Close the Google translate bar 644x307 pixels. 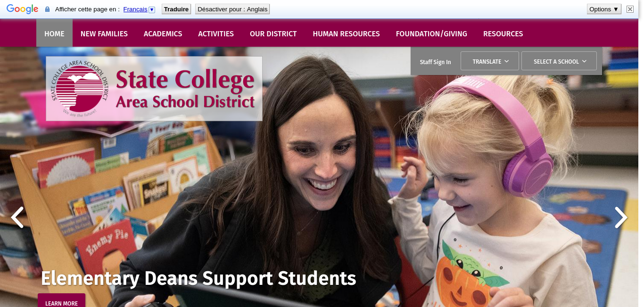pos(630,9)
